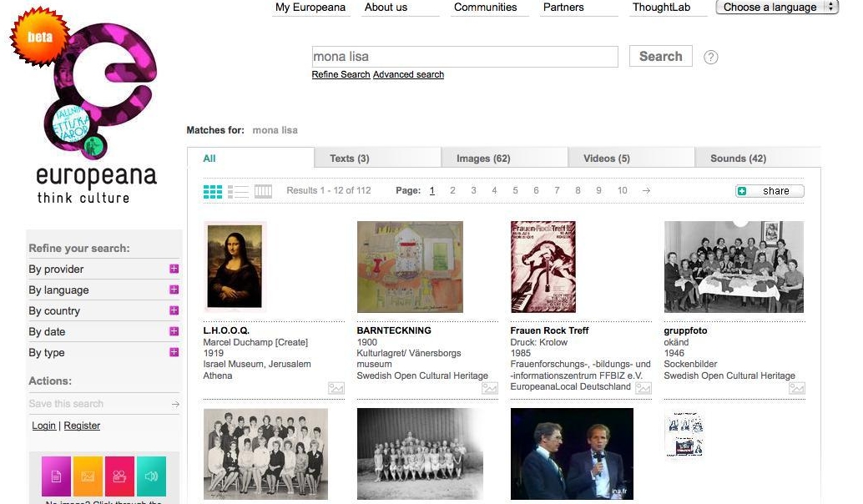863x504 pixels.
Task: Click the Advanced search link
Action: (408, 74)
